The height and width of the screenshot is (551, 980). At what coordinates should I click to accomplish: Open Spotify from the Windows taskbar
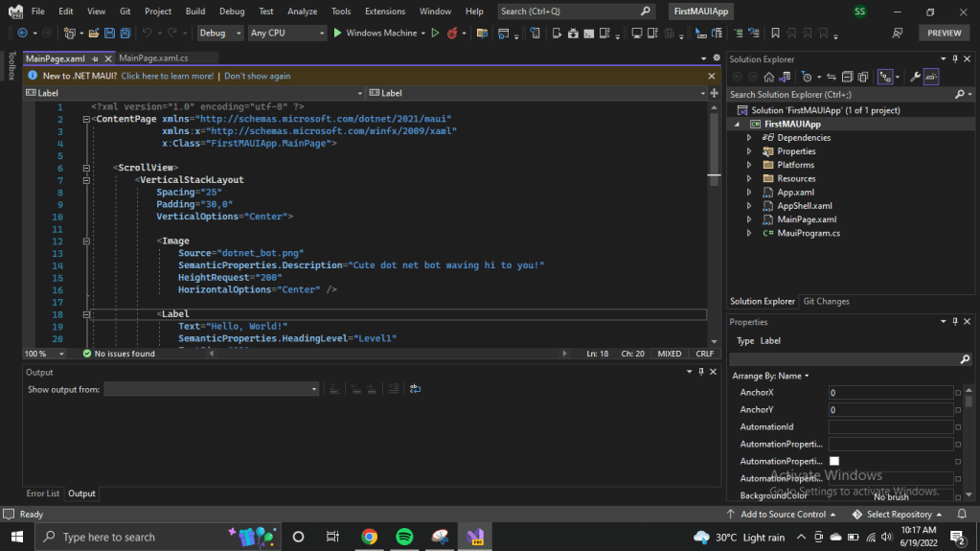coord(404,537)
